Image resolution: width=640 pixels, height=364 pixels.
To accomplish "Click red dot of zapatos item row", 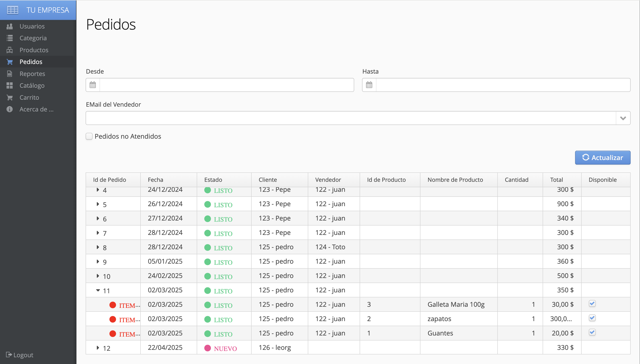I will (113, 319).
